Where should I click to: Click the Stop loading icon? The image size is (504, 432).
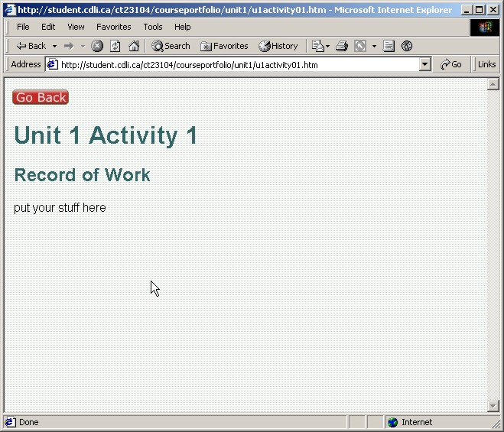pos(97,47)
